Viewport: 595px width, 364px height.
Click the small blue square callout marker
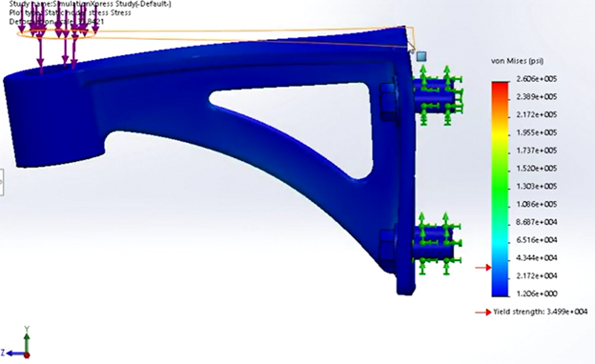pos(421,56)
